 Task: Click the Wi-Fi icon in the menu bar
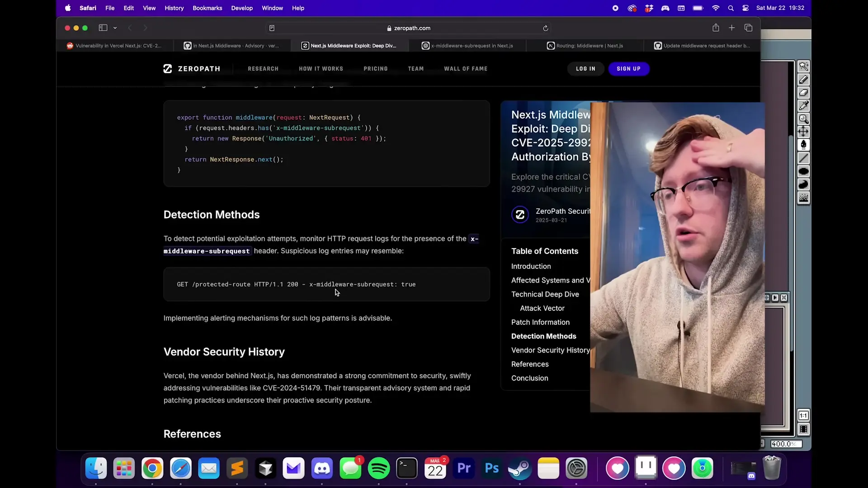(x=715, y=8)
